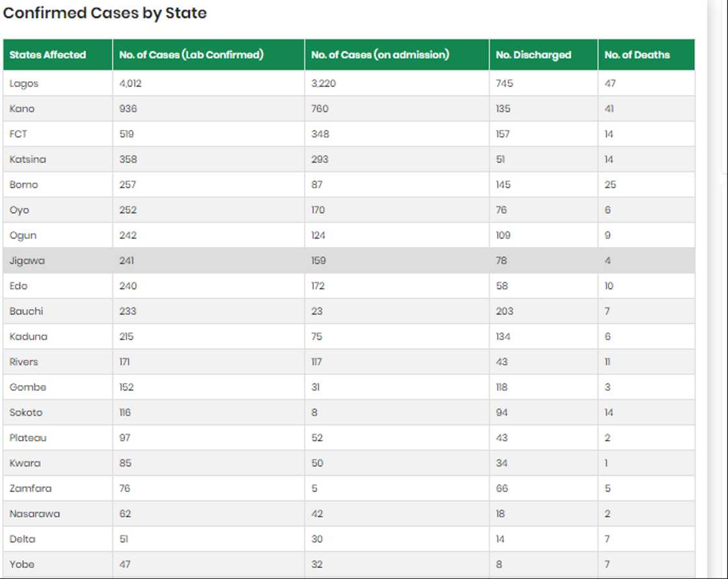The width and height of the screenshot is (728, 579).
Task: Click the No. Discharged column header
Action: click(x=533, y=55)
